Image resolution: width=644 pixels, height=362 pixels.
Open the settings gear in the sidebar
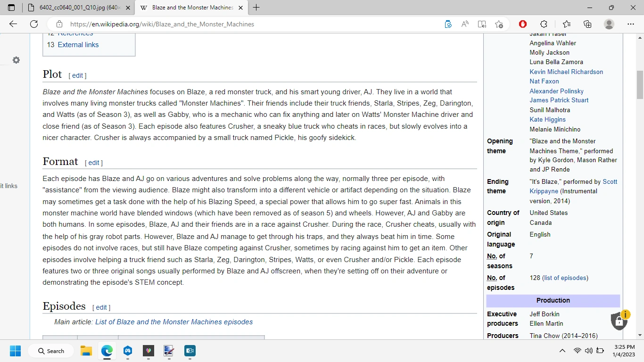tap(16, 60)
